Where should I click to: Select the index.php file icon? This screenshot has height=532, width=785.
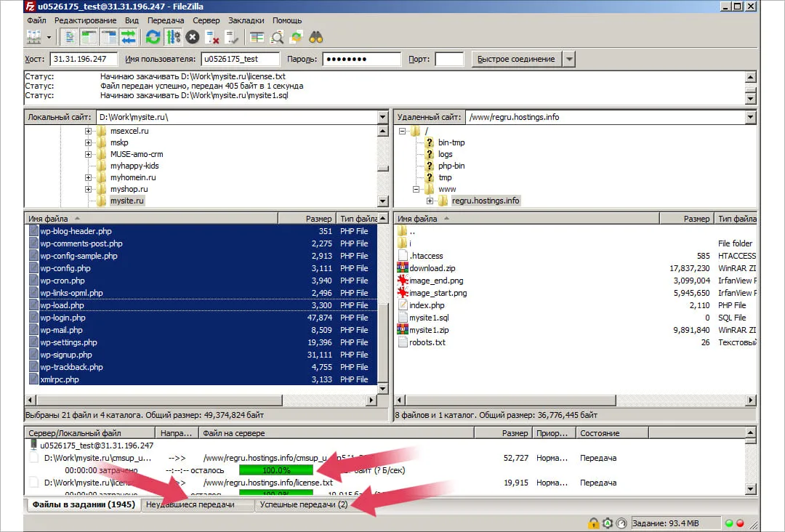point(403,305)
